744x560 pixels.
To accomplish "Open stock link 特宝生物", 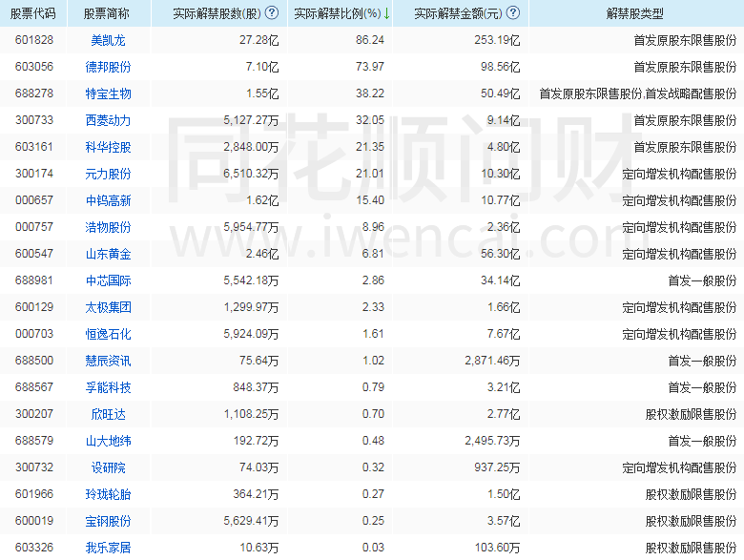I will coord(108,93).
